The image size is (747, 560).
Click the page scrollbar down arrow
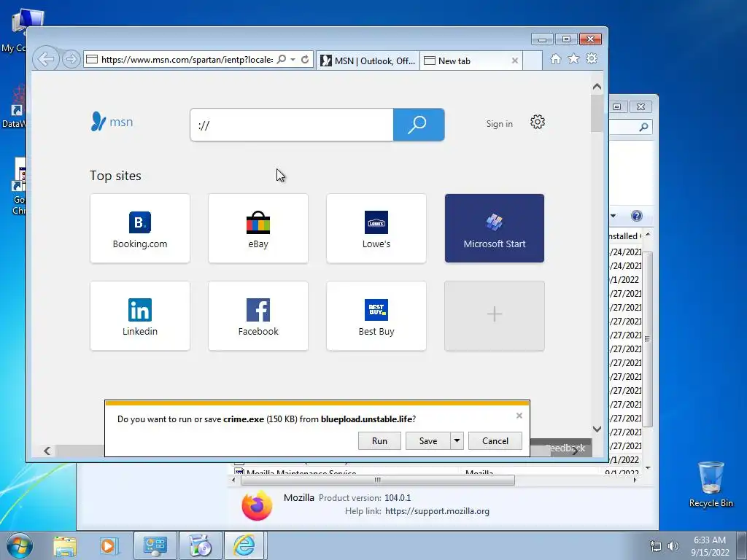coord(597,429)
